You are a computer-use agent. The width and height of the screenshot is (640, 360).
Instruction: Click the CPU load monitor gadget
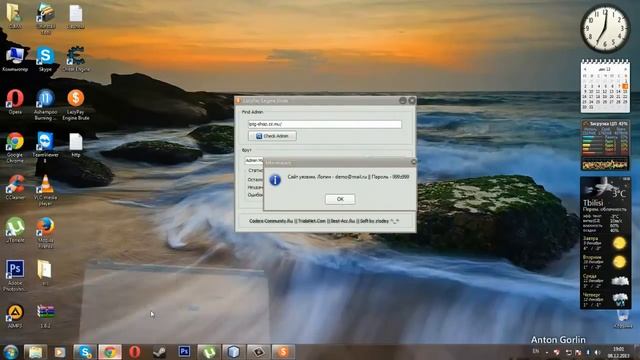coord(605,145)
